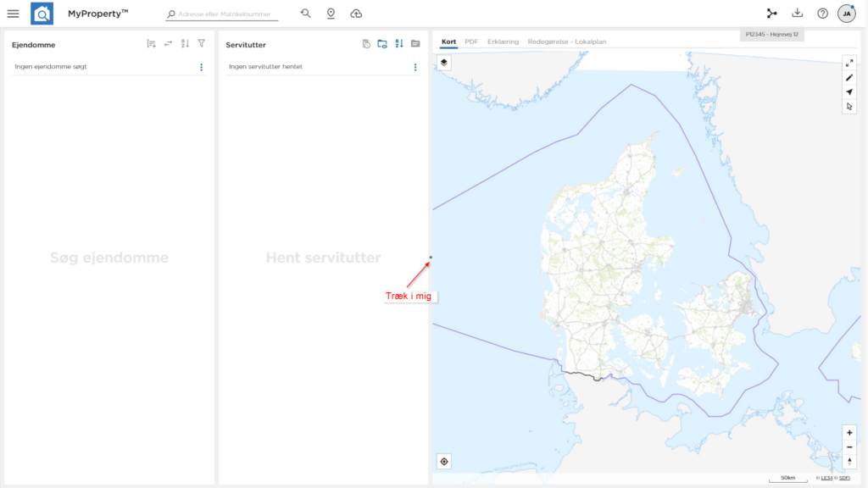Zoom in on the map

pyautogui.click(x=849, y=432)
